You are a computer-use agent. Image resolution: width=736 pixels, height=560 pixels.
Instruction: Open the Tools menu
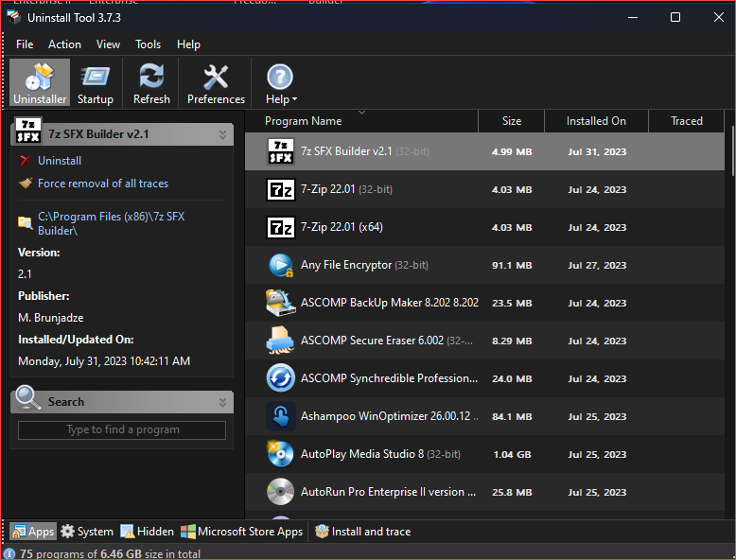[x=148, y=44]
